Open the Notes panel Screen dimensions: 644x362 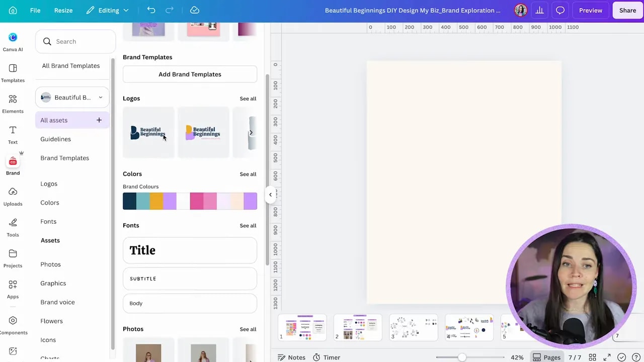point(291,357)
